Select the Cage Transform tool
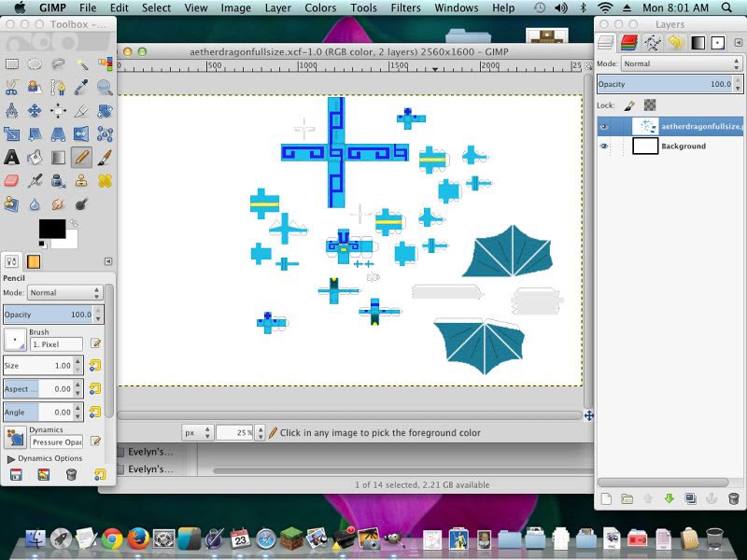 pyautogui.click(x=105, y=134)
